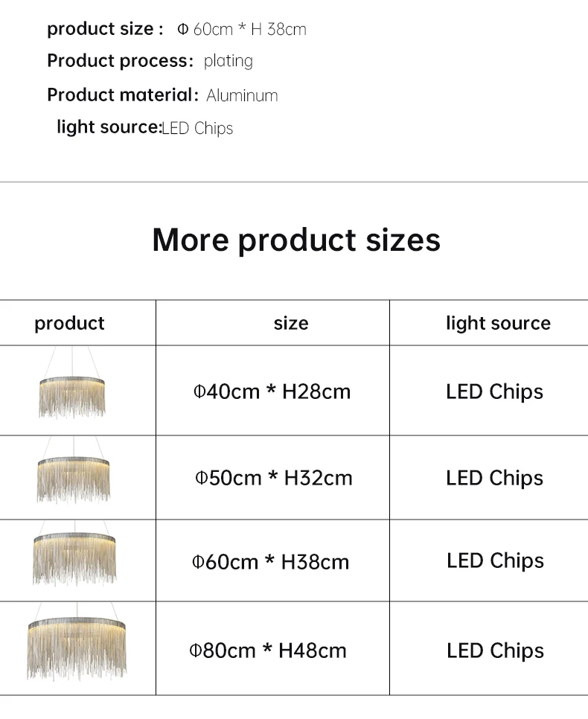Click the "light source: LED Chips" spec line
Image resolution: width=588 pixels, height=719 pixels.
point(144,128)
